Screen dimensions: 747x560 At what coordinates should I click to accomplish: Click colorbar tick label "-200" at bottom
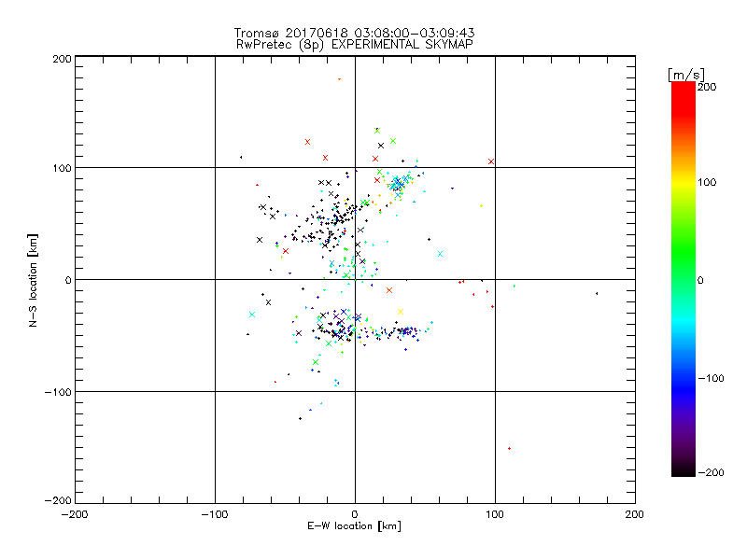(711, 472)
